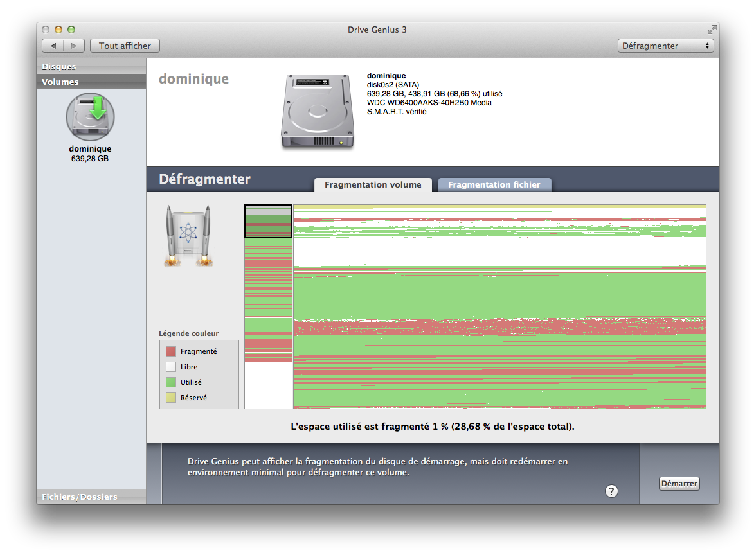
Task: Expand the Disques sidebar section
Action: pos(91,67)
